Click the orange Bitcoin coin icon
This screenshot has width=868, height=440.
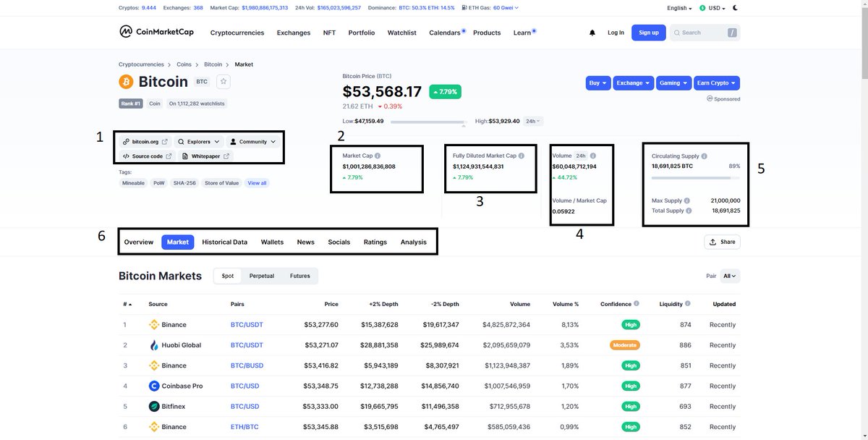(x=126, y=82)
